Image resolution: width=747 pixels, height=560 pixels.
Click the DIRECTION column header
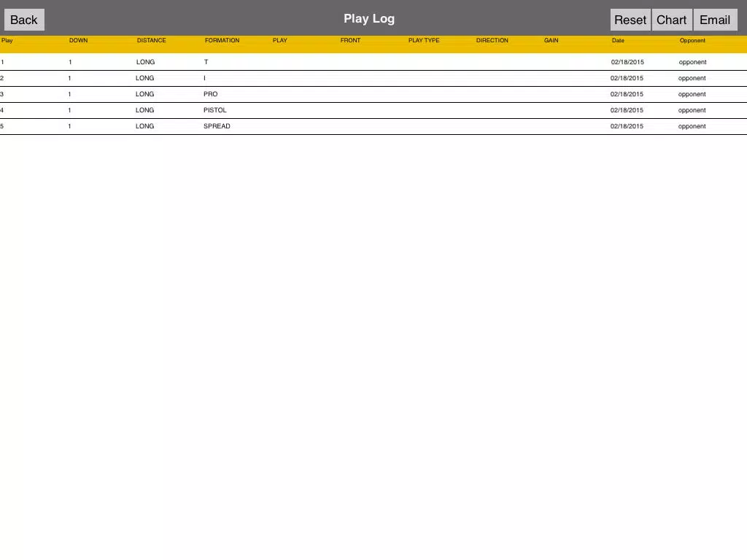(492, 41)
